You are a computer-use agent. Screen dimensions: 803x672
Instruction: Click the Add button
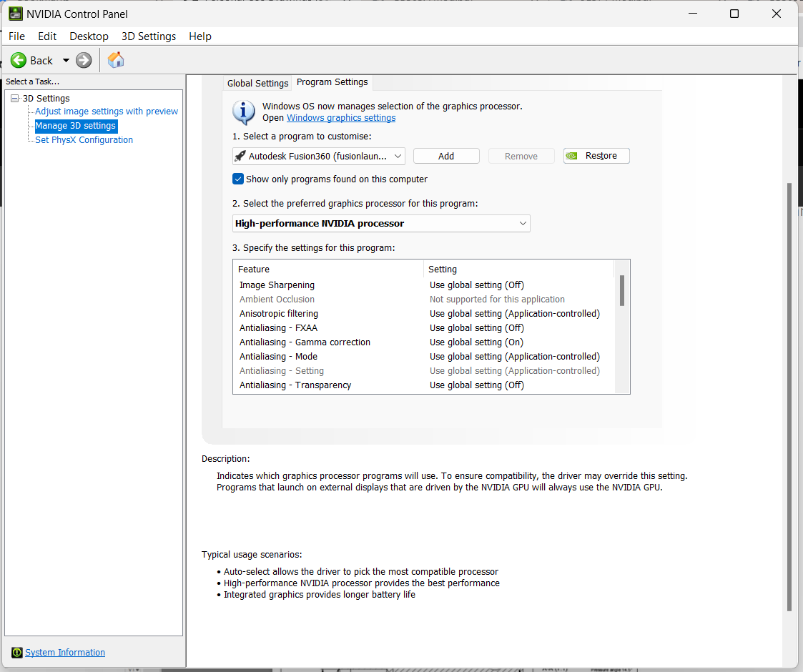[446, 155]
